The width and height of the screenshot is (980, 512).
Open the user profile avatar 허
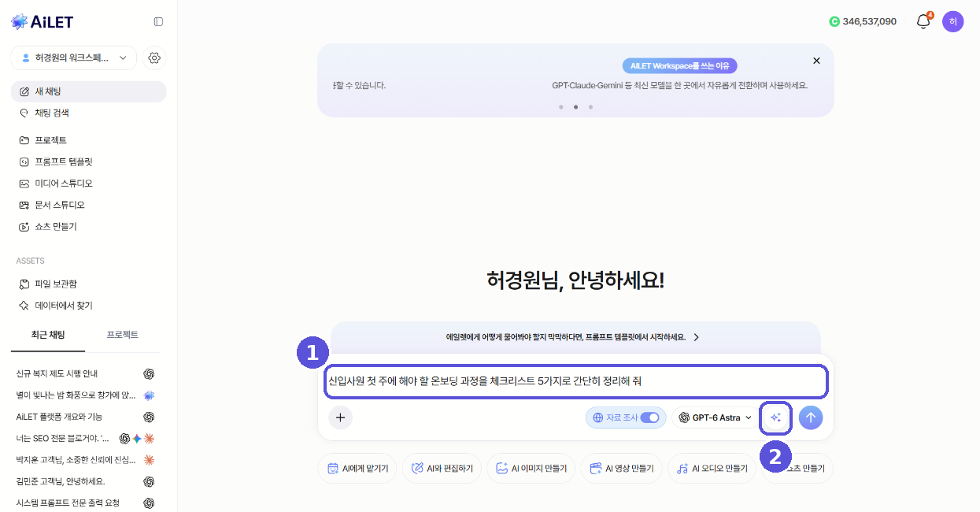coord(952,21)
